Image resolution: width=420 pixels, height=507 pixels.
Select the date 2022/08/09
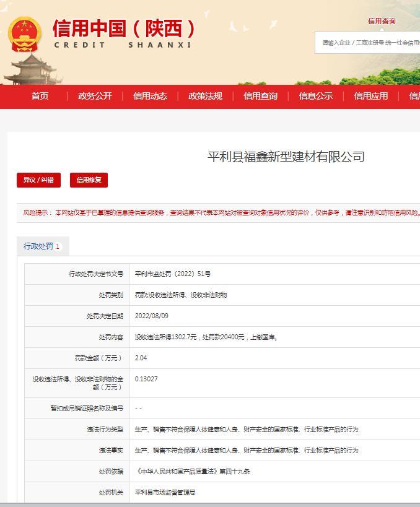pyautogui.click(x=152, y=316)
